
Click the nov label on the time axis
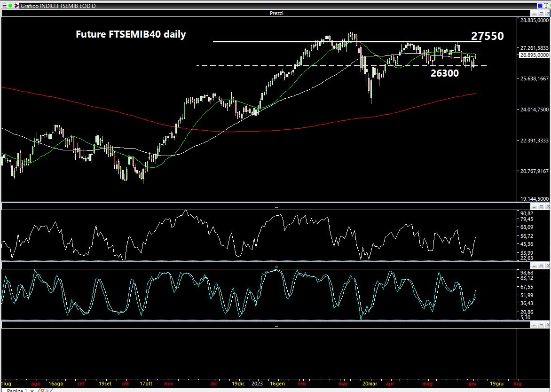point(169,384)
